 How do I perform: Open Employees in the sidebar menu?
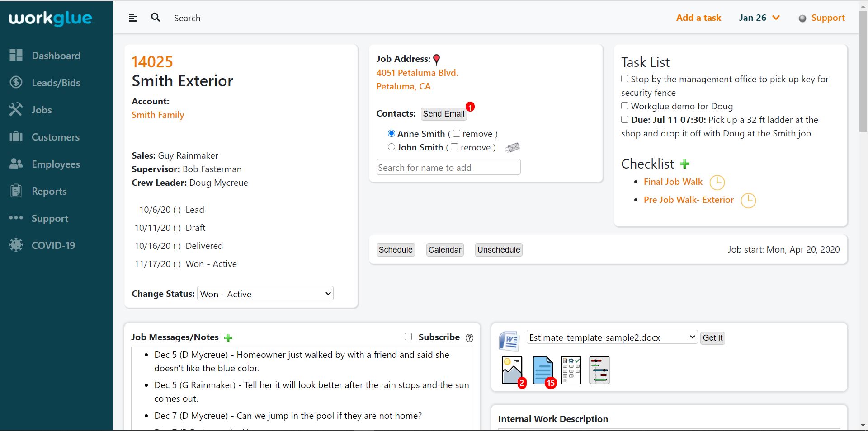(56, 164)
